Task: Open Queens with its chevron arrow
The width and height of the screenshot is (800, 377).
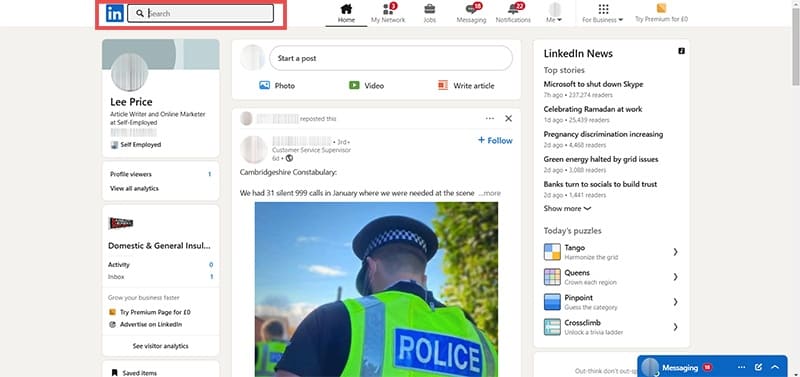Action: tap(675, 277)
